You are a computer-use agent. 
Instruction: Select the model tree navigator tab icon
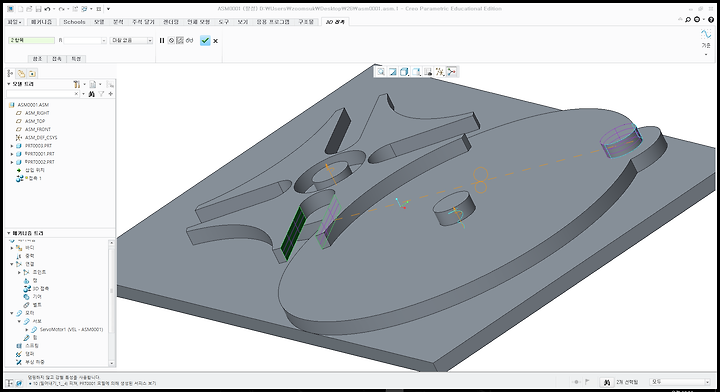coord(10,73)
